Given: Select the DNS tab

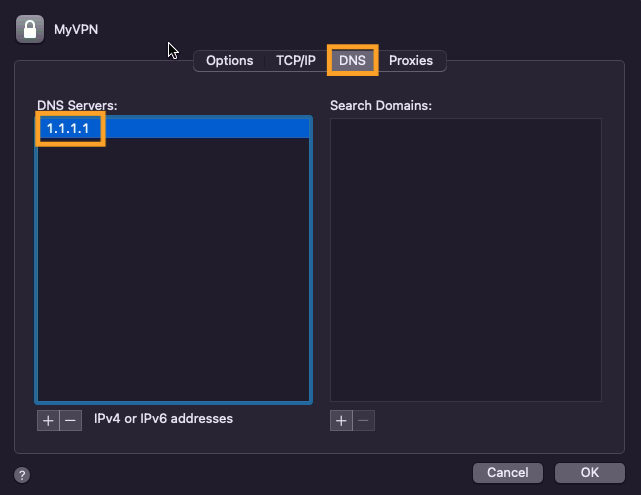Looking at the screenshot, I should coord(352,60).
